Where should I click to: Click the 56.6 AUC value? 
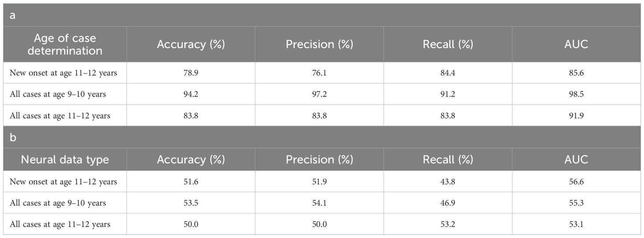[577, 182]
